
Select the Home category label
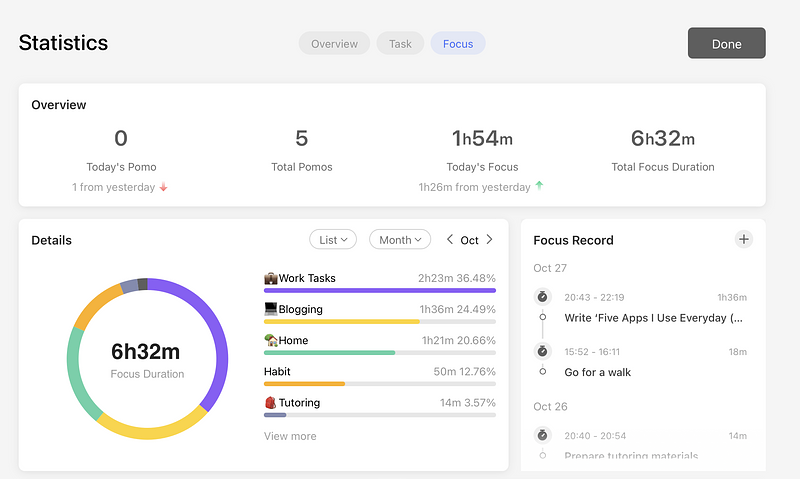point(293,340)
